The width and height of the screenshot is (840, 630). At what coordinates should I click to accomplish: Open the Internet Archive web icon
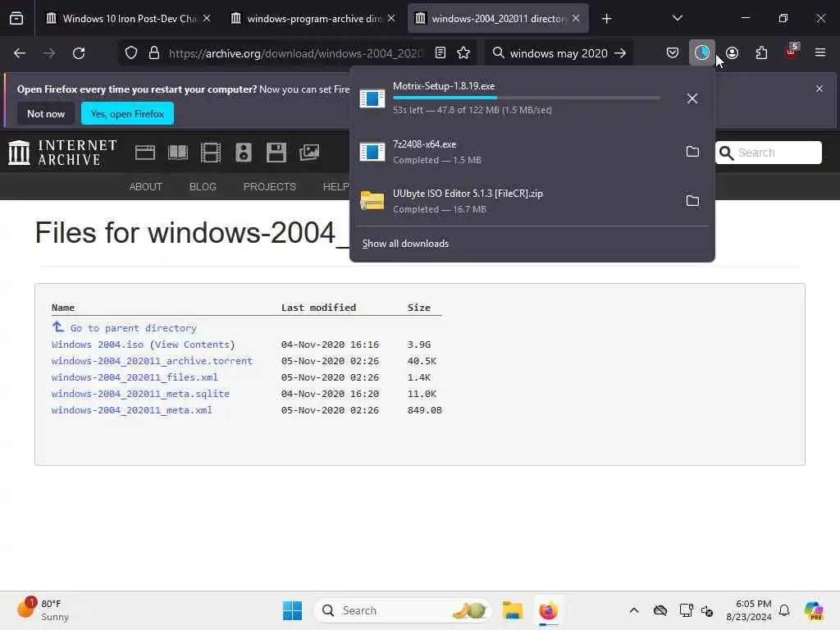144,153
